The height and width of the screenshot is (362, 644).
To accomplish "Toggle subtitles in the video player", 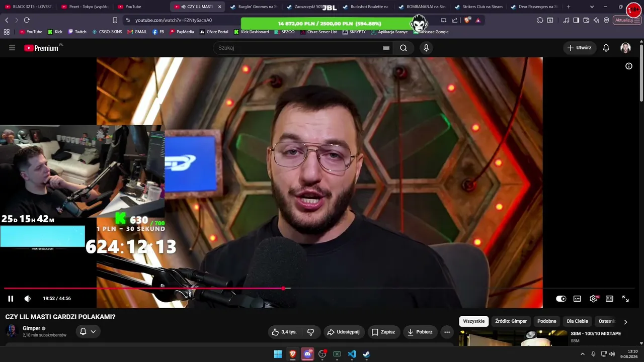I will coord(577,299).
